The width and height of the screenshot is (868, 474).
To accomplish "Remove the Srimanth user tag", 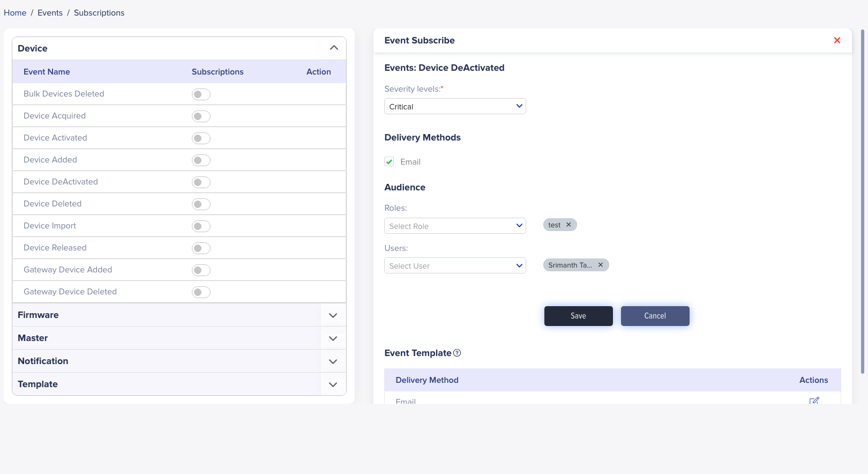I will [601, 265].
